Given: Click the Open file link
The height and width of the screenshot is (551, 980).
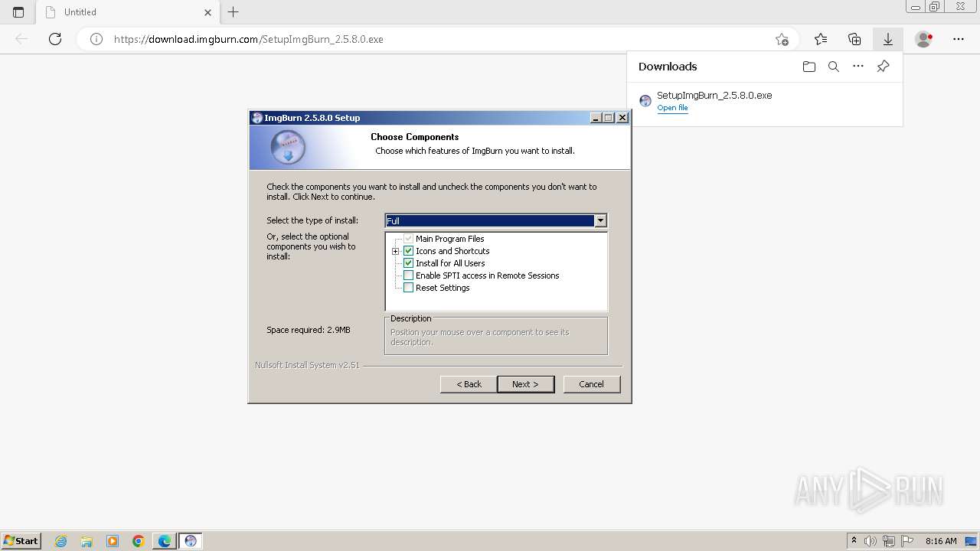Looking at the screenshot, I should coord(672,108).
